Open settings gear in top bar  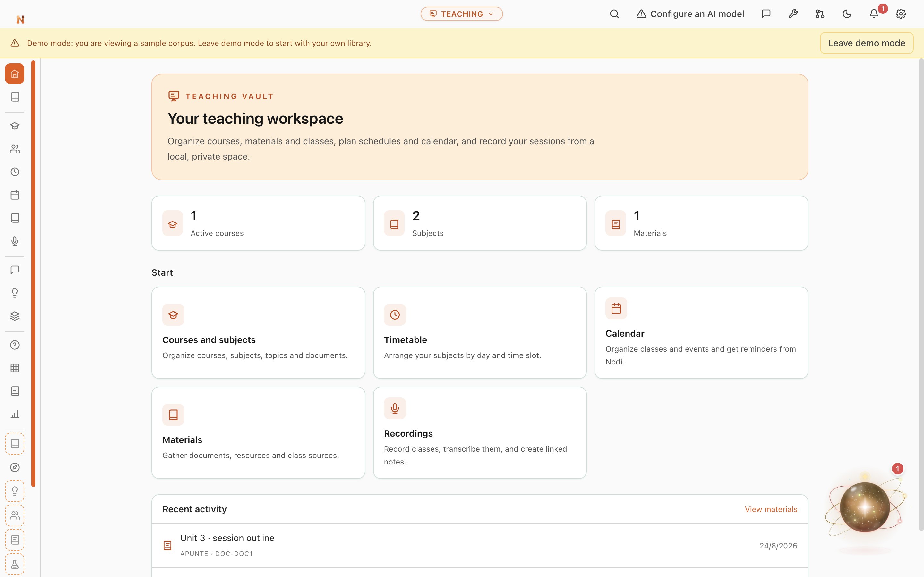pyautogui.click(x=901, y=14)
